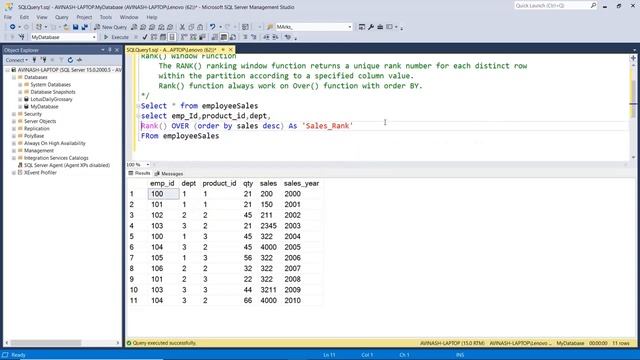Click the Undo arrow icon
Viewport: 640px width, 360px height.
pos(213,27)
